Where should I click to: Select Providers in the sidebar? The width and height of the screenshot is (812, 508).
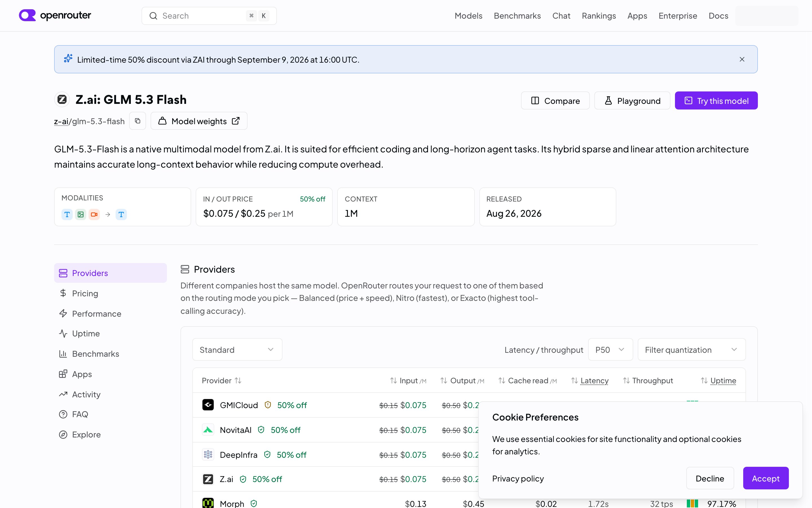point(111,273)
